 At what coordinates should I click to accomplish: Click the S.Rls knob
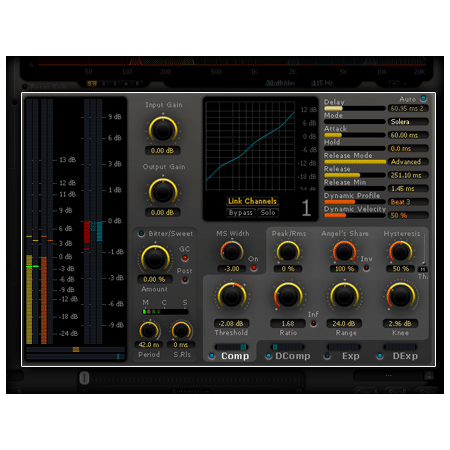tap(181, 331)
